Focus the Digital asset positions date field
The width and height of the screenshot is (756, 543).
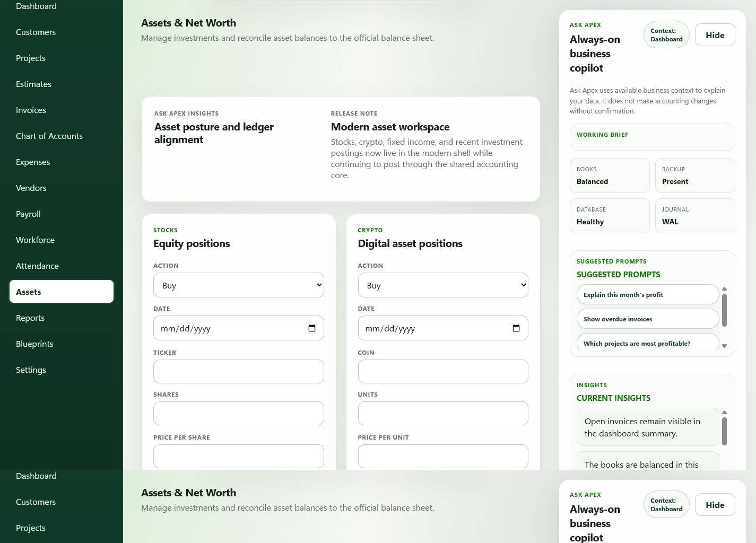coord(443,328)
